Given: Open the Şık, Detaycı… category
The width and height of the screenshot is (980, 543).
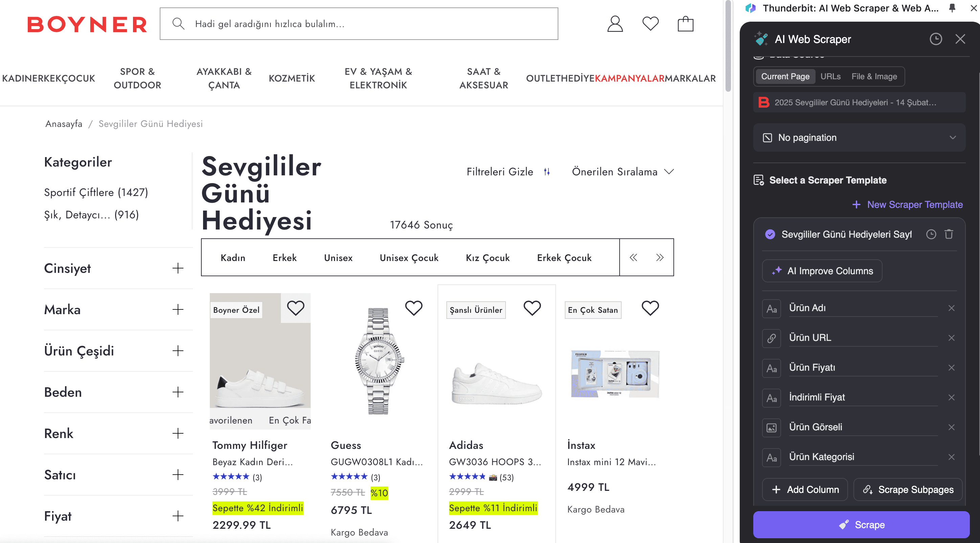Looking at the screenshot, I should coord(91,215).
